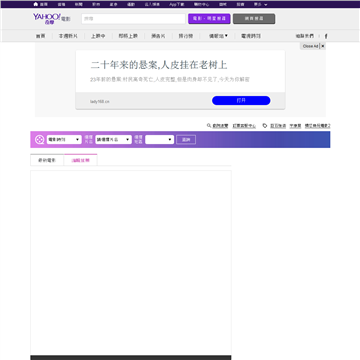The image size is (360, 360).
Task: Click 運動 in the top bar
Action: click(x=131, y=4)
